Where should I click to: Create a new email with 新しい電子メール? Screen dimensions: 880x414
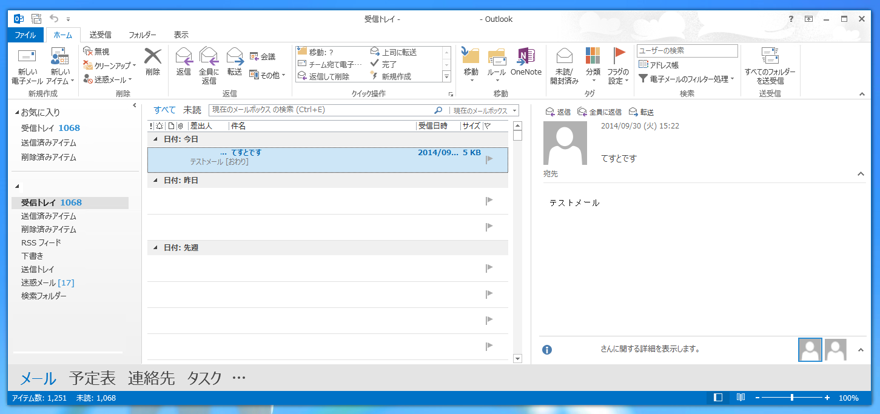[x=27, y=67]
